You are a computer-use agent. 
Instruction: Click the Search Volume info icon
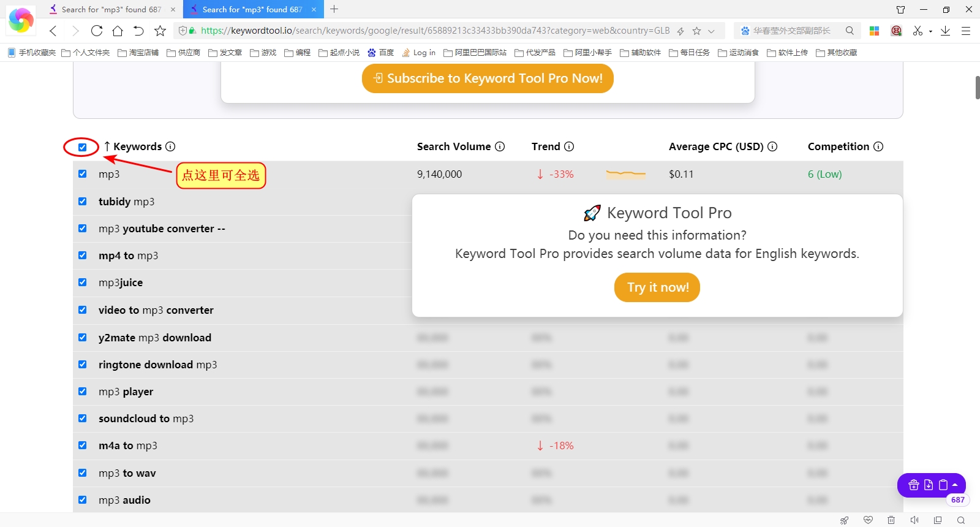point(500,146)
